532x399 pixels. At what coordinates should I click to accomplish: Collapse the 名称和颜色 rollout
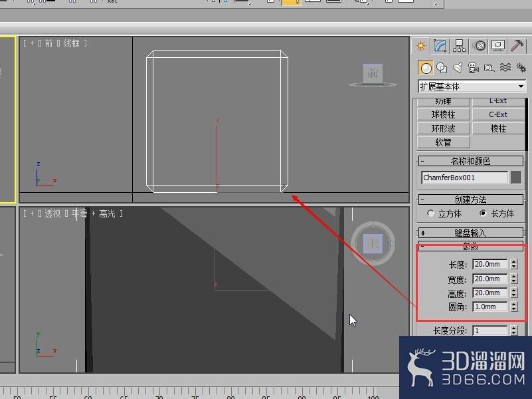click(471, 161)
